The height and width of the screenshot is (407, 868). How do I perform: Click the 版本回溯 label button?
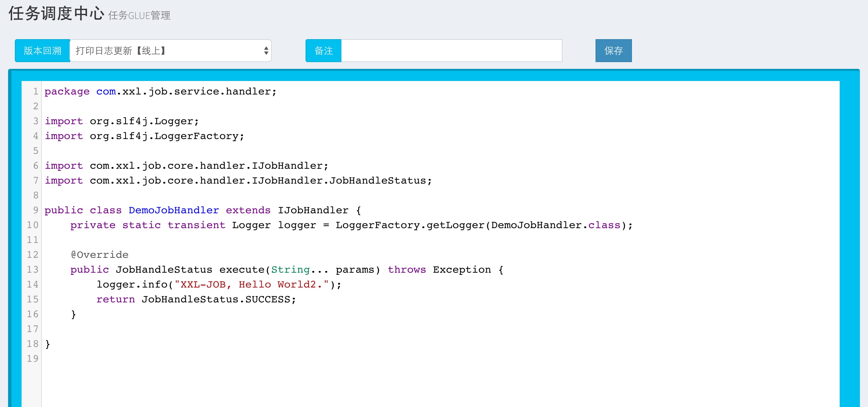[42, 51]
